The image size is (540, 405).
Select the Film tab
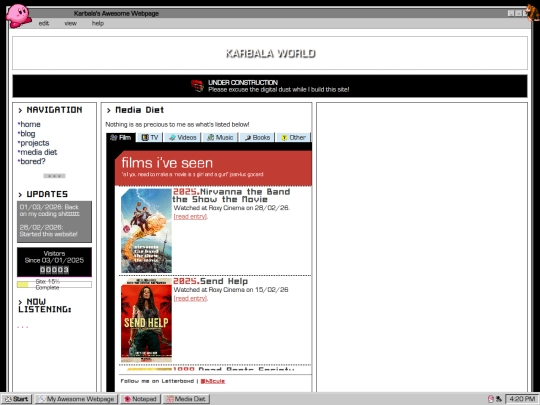pos(121,137)
